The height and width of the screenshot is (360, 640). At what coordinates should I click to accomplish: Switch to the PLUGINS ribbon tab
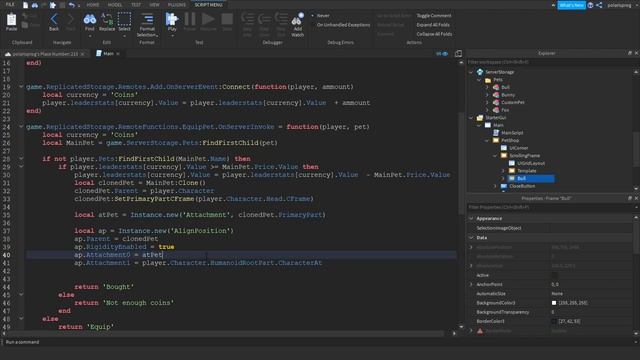pyautogui.click(x=176, y=5)
